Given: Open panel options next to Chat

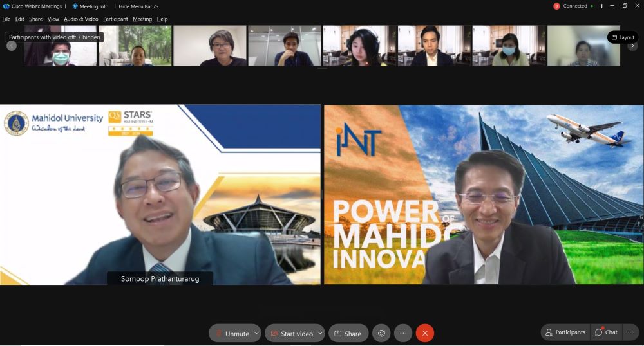Looking at the screenshot, I should (630, 332).
